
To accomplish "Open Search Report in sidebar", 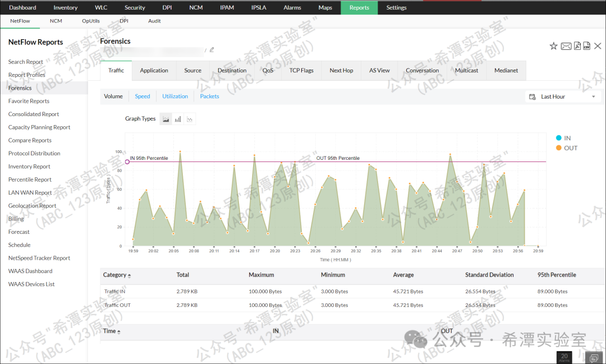I will tap(25, 62).
